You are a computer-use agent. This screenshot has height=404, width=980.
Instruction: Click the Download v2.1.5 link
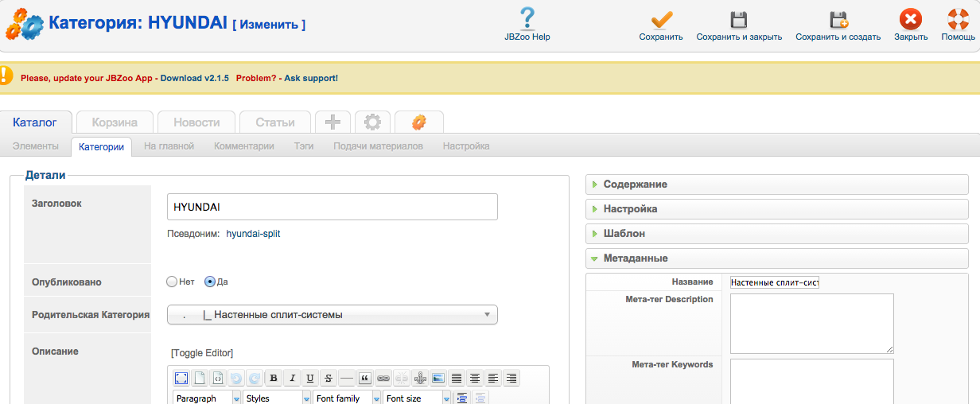point(195,78)
